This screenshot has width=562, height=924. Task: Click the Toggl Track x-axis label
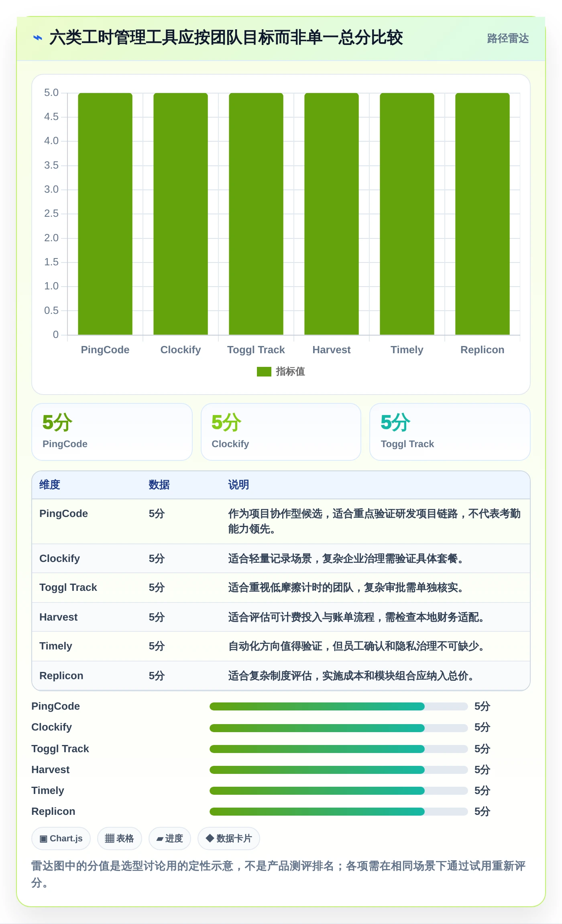(x=256, y=350)
